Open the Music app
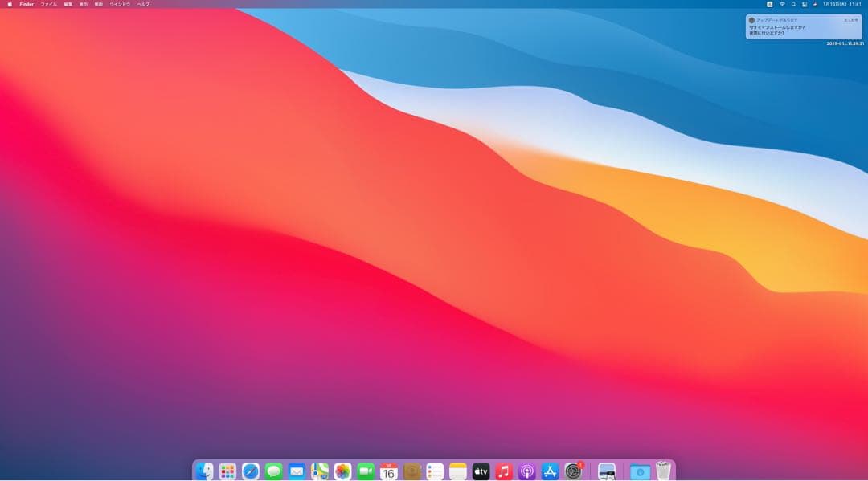The image size is (868, 481). (502, 472)
